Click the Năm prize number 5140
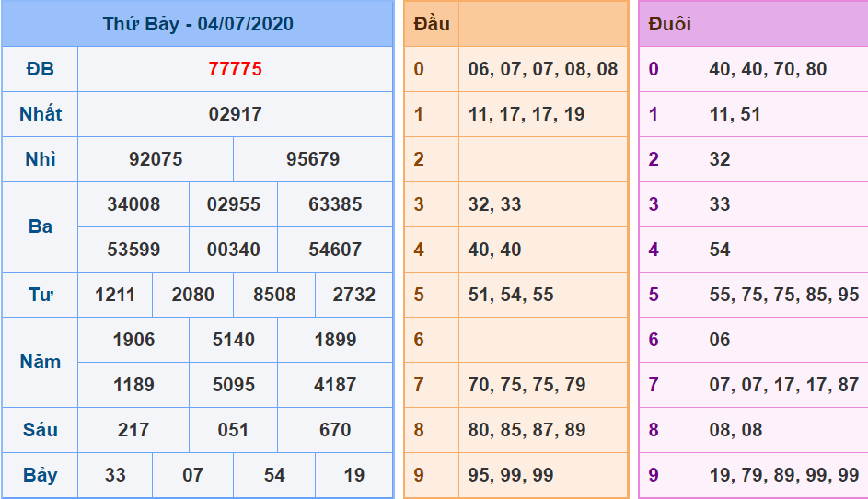The image size is (868, 499). tap(233, 340)
